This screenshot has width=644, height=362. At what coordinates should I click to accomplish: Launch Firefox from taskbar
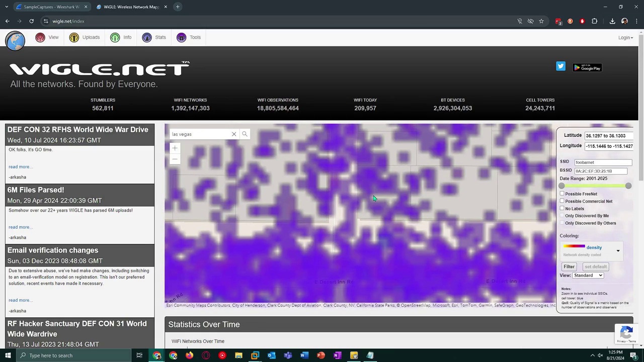(x=189, y=355)
